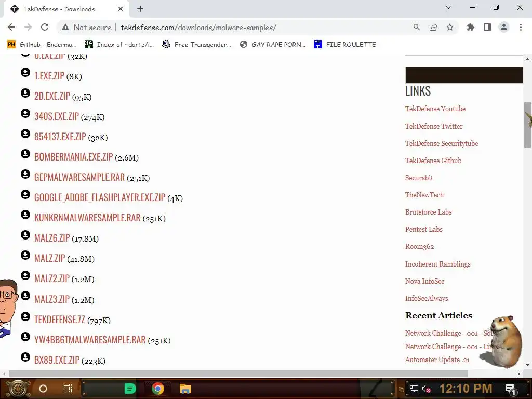532x399 pixels.
Task: Open the KUNKRNMALWARESAMPLE.RAR link
Action: [x=87, y=218]
